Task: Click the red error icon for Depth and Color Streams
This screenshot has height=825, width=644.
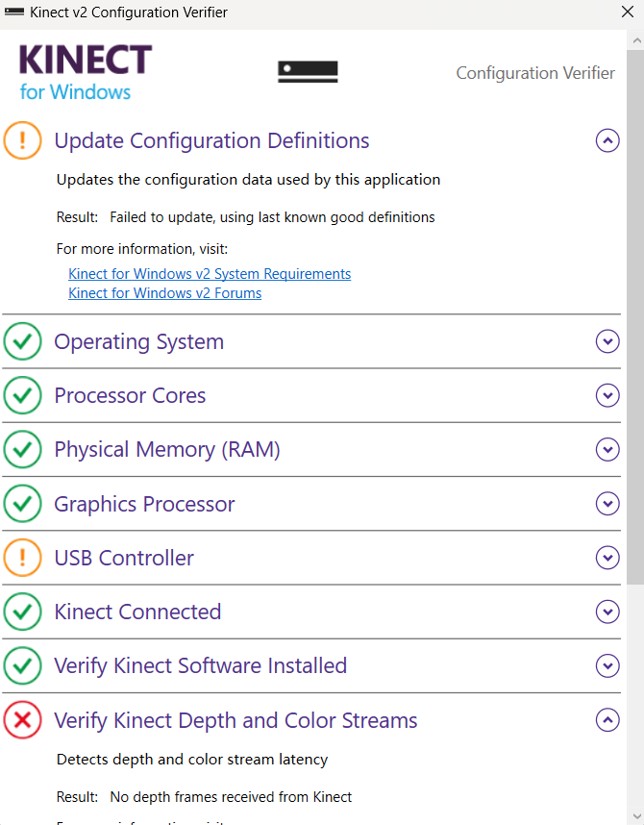Action: 23,720
